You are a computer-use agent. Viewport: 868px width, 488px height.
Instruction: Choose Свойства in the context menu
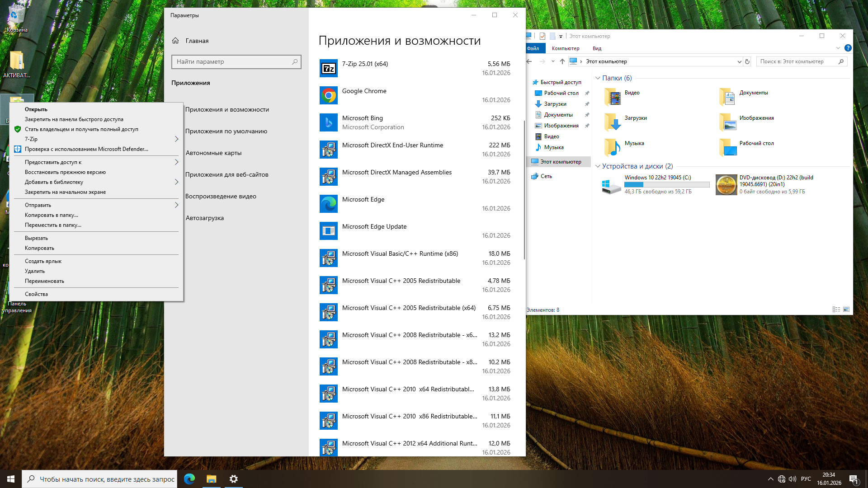point(36,294)
